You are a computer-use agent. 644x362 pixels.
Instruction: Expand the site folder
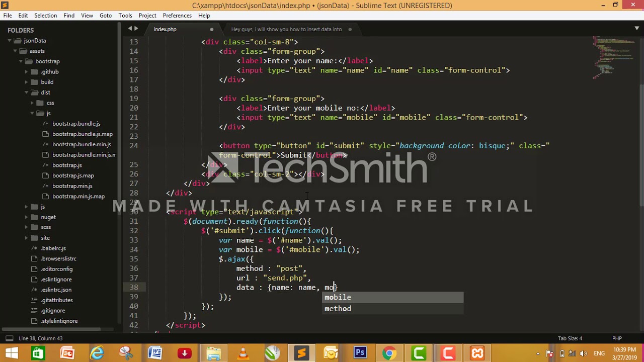(26, 238)
